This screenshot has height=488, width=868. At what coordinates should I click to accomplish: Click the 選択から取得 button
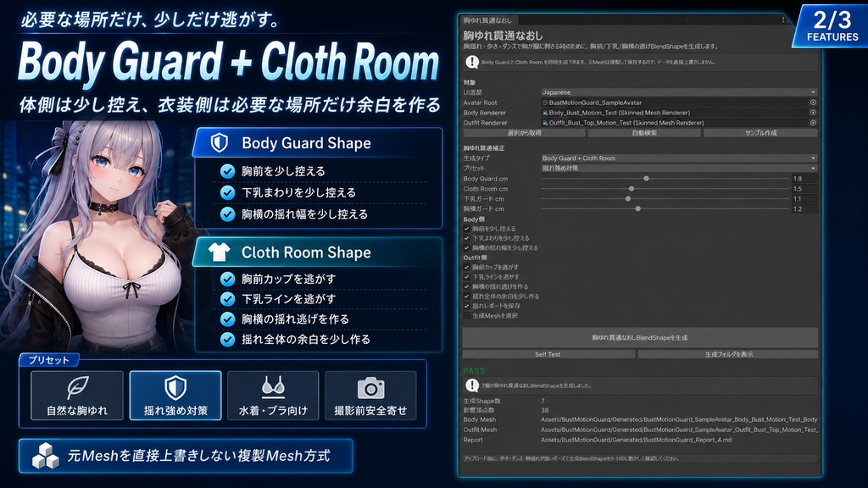(524, 133)
